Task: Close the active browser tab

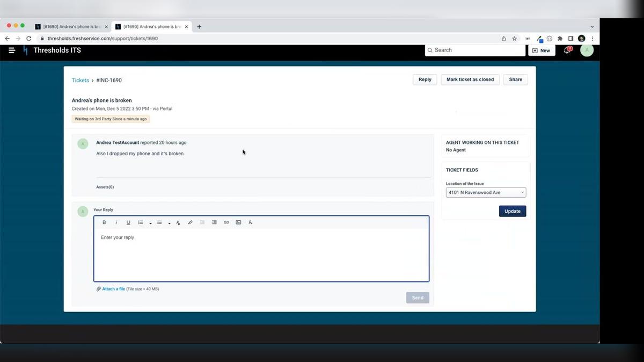Action: pyautogui.click(x=187, y=26)
